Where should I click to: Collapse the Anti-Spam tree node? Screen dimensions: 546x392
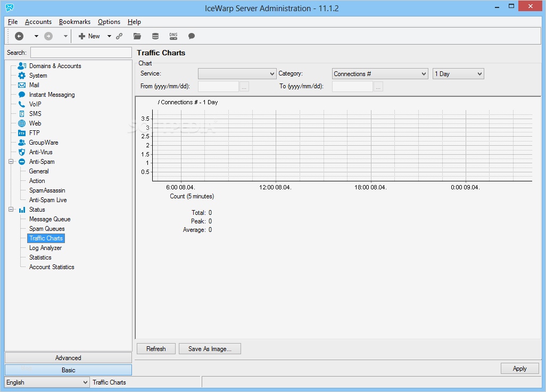click(x=11, y=162)
